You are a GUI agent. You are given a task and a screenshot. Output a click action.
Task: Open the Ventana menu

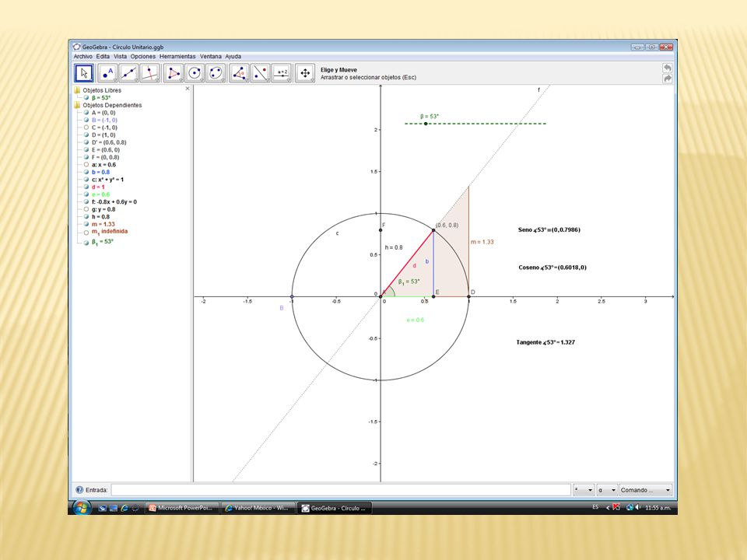click(211, 56)
